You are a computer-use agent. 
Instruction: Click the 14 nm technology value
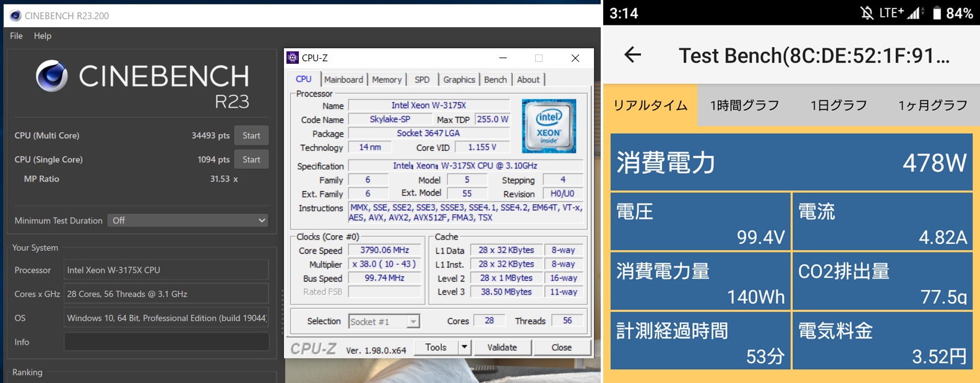tap(370, 147)
